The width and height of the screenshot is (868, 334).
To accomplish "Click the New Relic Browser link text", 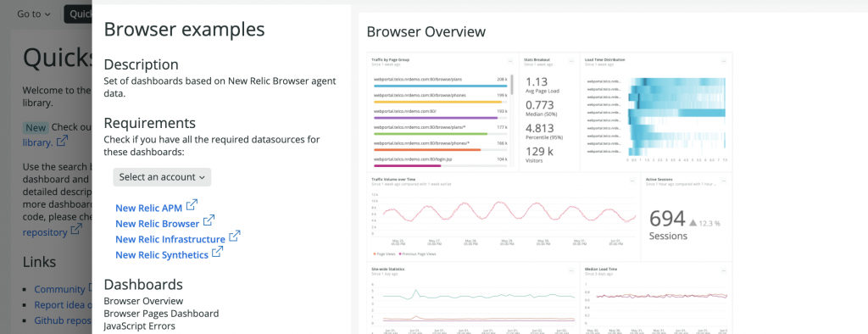I will coord(157,224).
